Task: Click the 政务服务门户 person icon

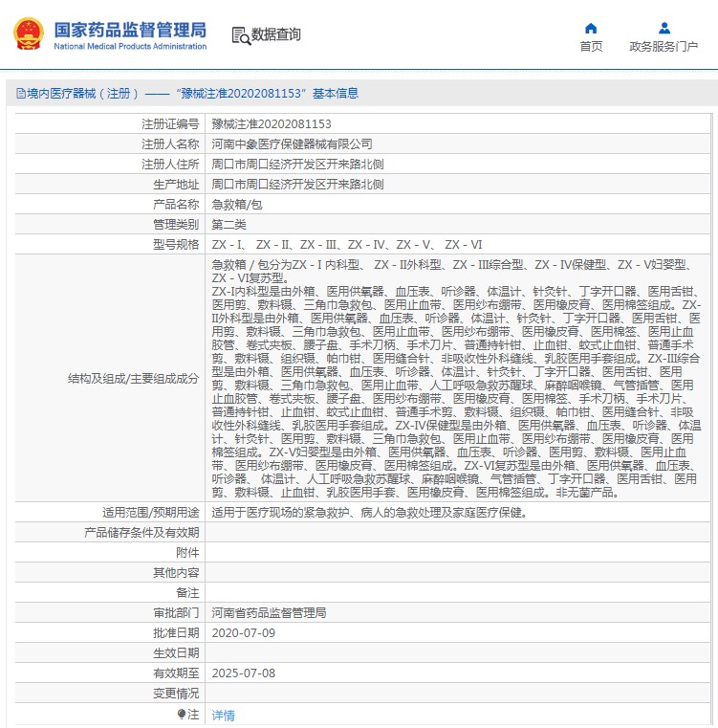Action: click(664, 29)
